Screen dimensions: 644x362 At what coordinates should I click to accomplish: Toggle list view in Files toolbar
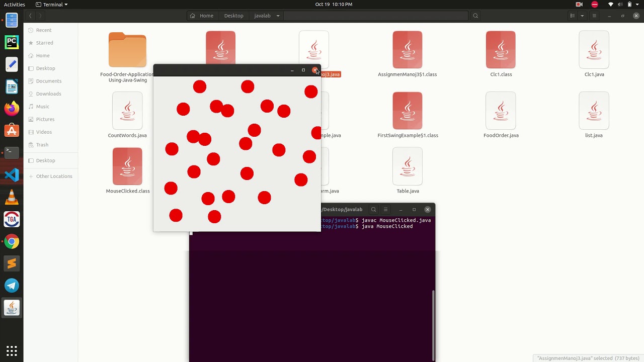(572, 16)
